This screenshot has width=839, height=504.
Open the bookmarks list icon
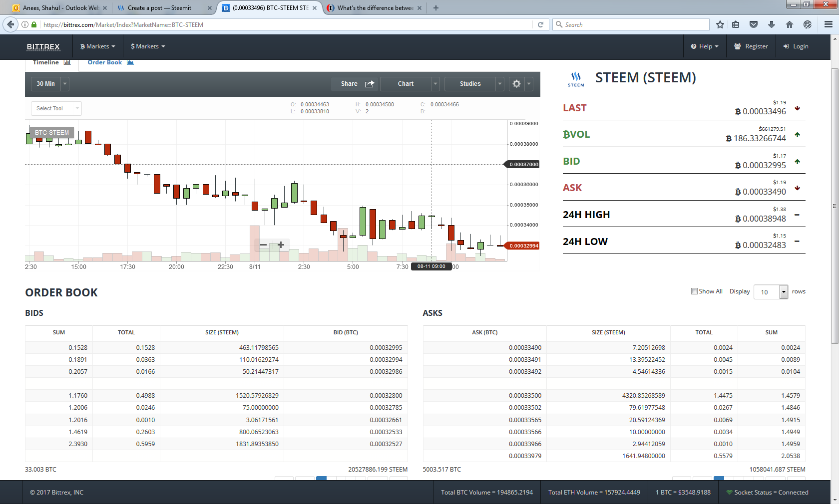[736, 24]
